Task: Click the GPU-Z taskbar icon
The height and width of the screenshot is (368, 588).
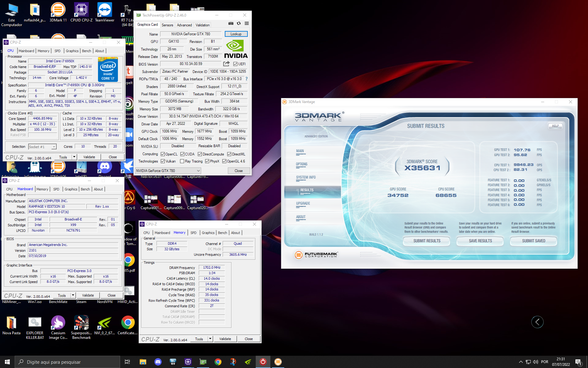Action: point(203,362)
